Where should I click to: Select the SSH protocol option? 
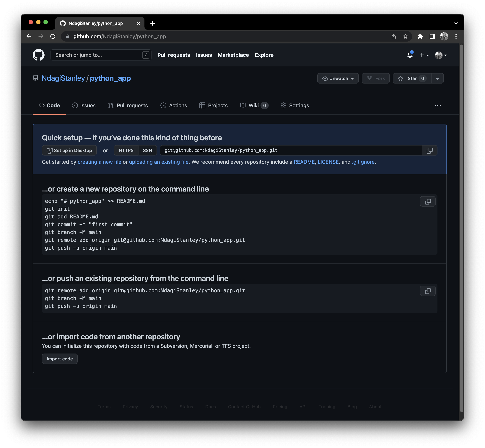point(147,151)
